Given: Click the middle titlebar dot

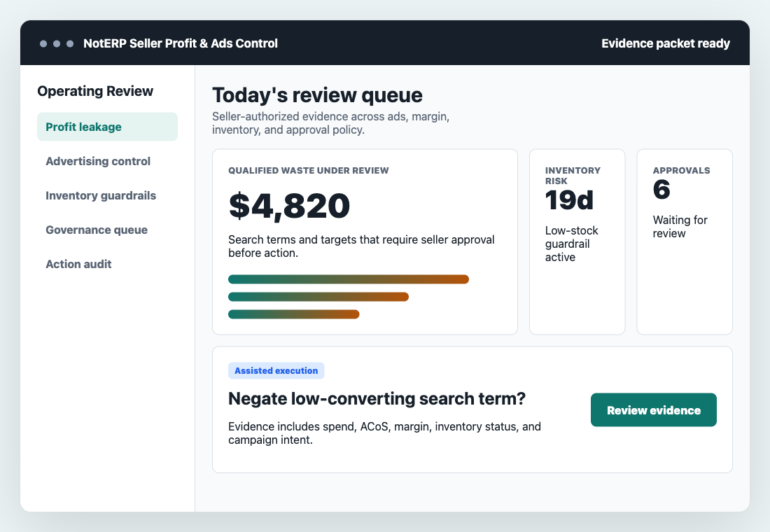Looking at the screenshot, I should click(x=57, y=43).
